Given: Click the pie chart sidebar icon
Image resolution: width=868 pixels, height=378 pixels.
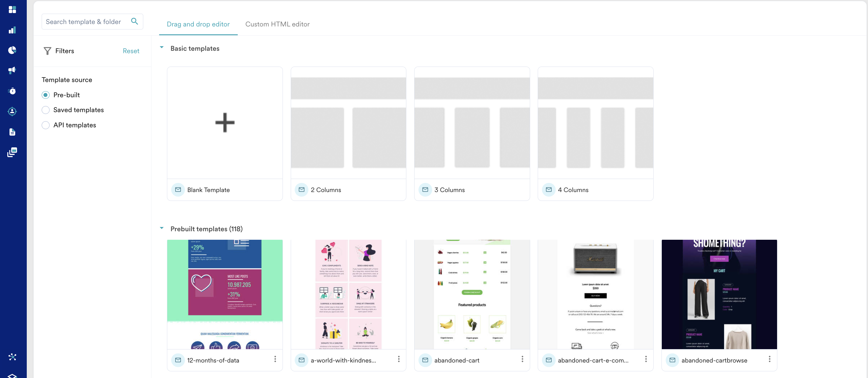Looking at the screenshot, I should click(x=12, y=50).
